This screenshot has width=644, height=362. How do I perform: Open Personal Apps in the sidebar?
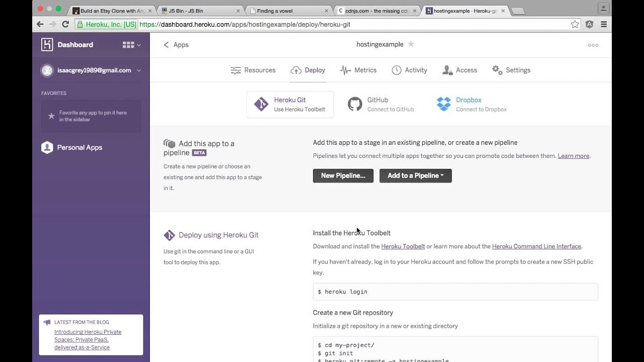pos(79,147)
